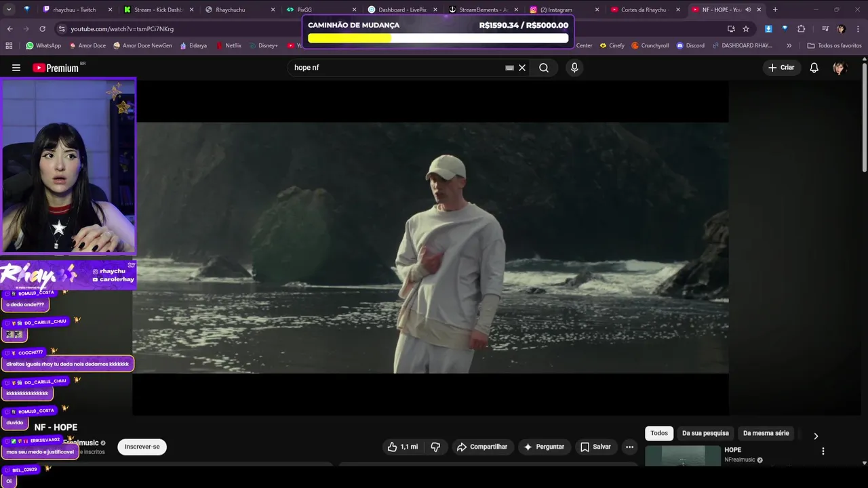Viewport: 868px width, 488px height.
Task: Open YouTube account avatar menu
Action: pos(839,68)
